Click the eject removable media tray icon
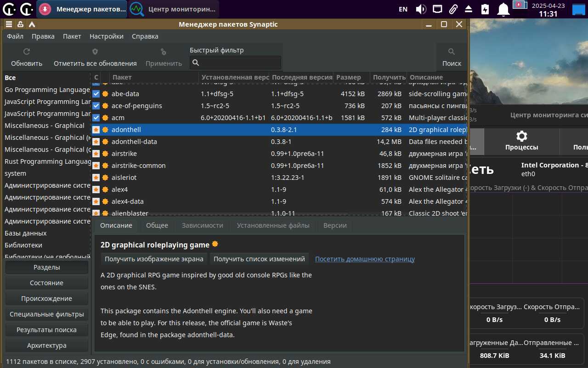Viewport: 588px width, 368px height. [x=469, y=9]
